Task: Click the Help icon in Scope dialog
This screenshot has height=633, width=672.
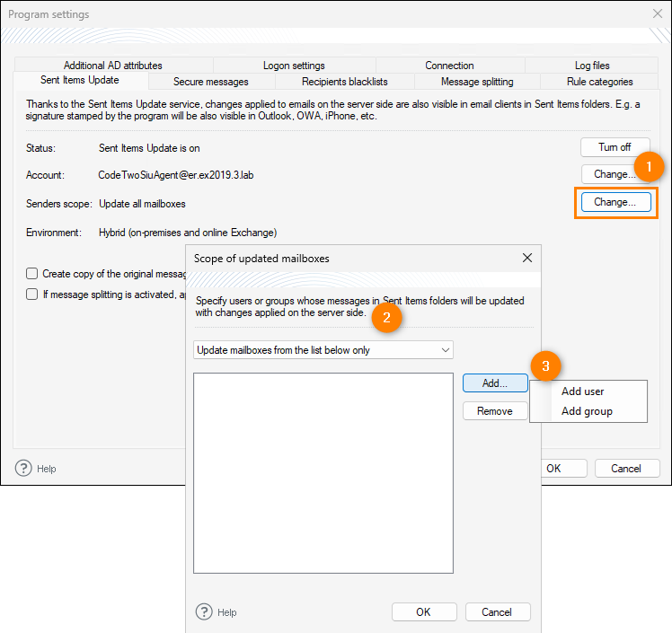Action: coord(204,611)
